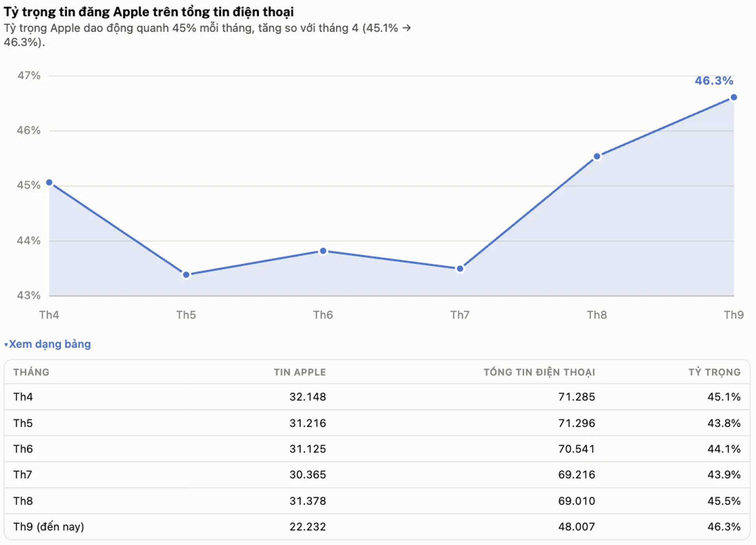Click the subtitle text about Apple share
The height and width of the screenshot is (545, 756).
(x=207, y=35)
